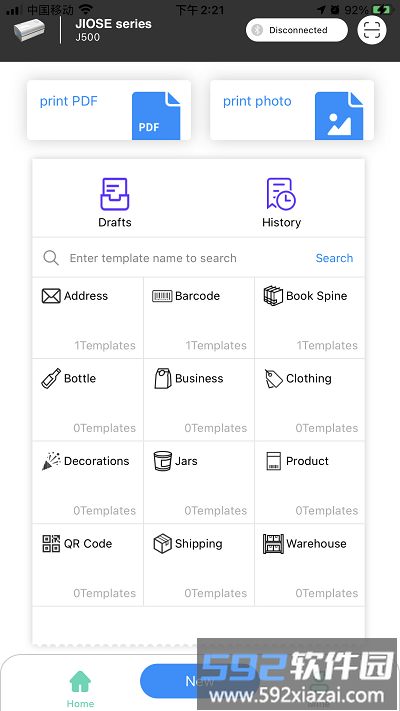Open the QR Code category

pyautogui.click(x=88, y=565)
